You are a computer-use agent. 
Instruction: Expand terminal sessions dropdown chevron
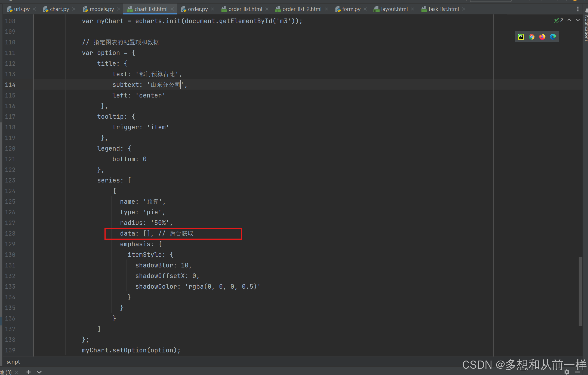pyautogui.click(x=39, y=372)
